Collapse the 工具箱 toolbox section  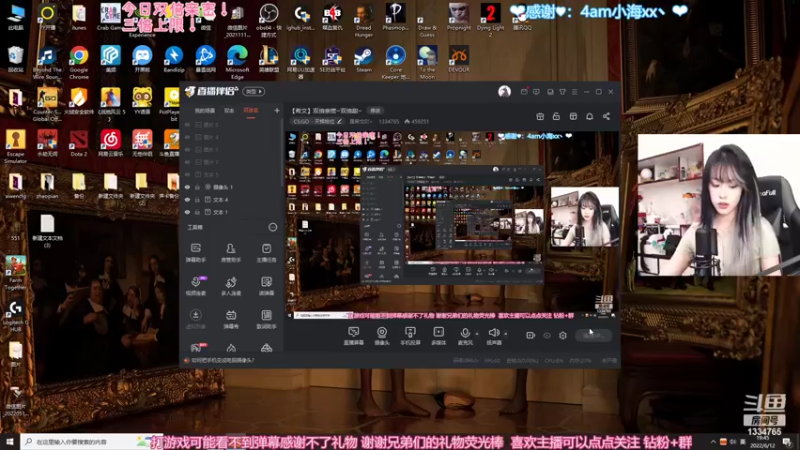click(273, 227)
